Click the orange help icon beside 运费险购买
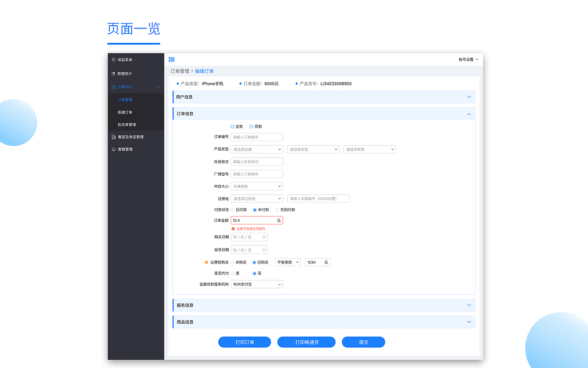This screenshot has height=368, width=588. [207, 262]
